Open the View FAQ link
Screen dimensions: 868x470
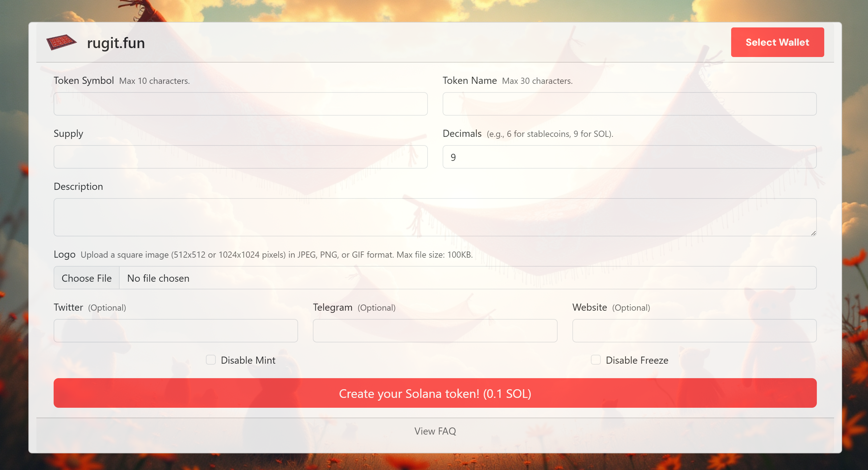[x=435, y=431]
